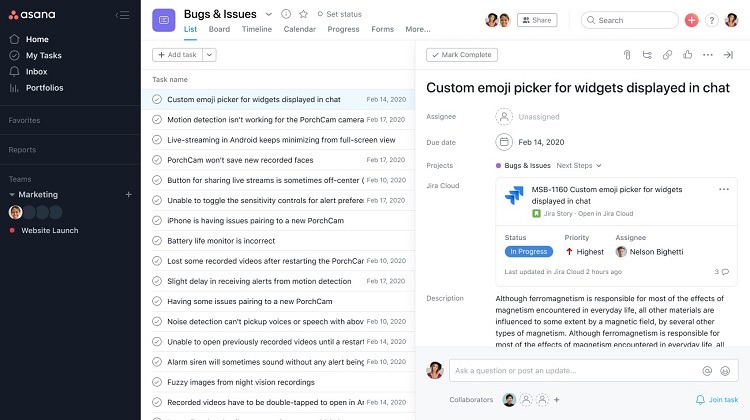Add a team with Marketing plus icon
750x420 pixels.
tap(128, 195)
